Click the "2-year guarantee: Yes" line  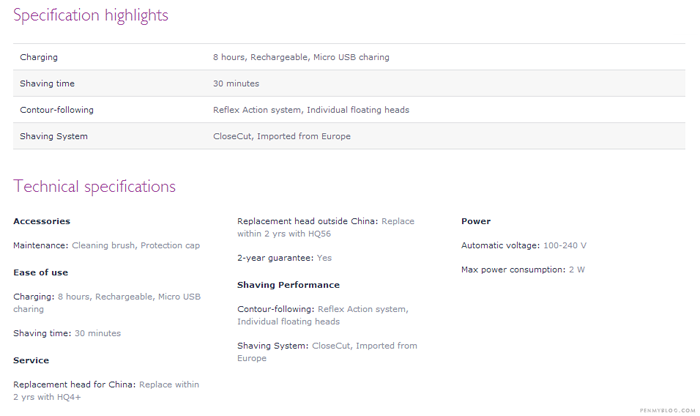pos(285,258)
